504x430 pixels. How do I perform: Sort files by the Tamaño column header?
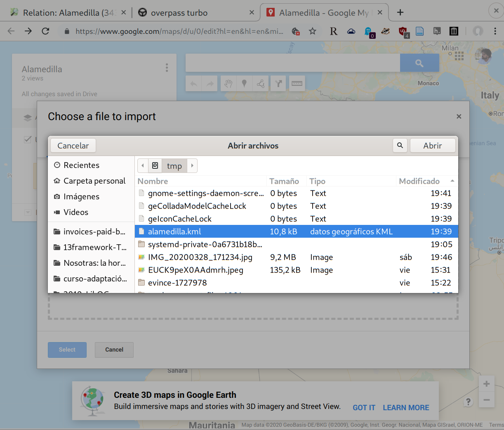pyautogui.click(x=286, y=181)
